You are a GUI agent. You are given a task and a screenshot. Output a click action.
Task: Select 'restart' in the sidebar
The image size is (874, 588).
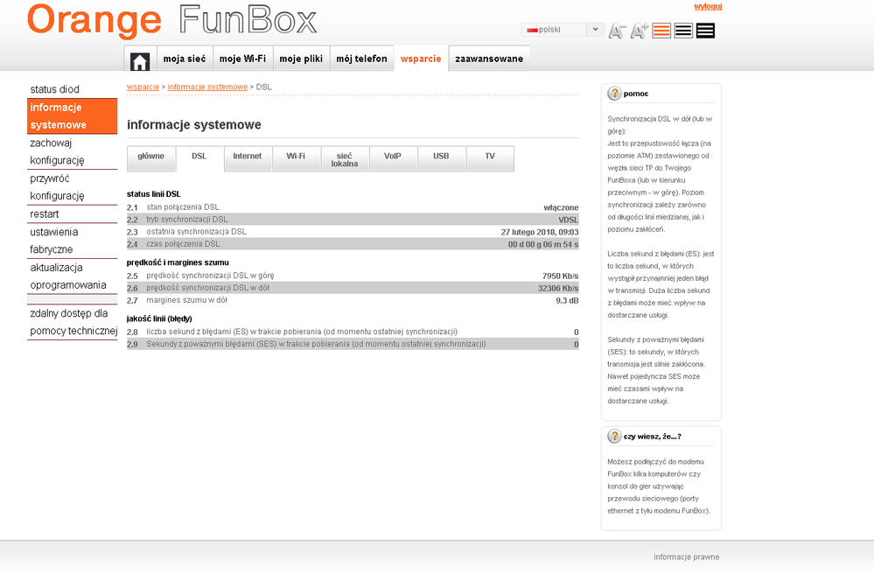[45, 214]
